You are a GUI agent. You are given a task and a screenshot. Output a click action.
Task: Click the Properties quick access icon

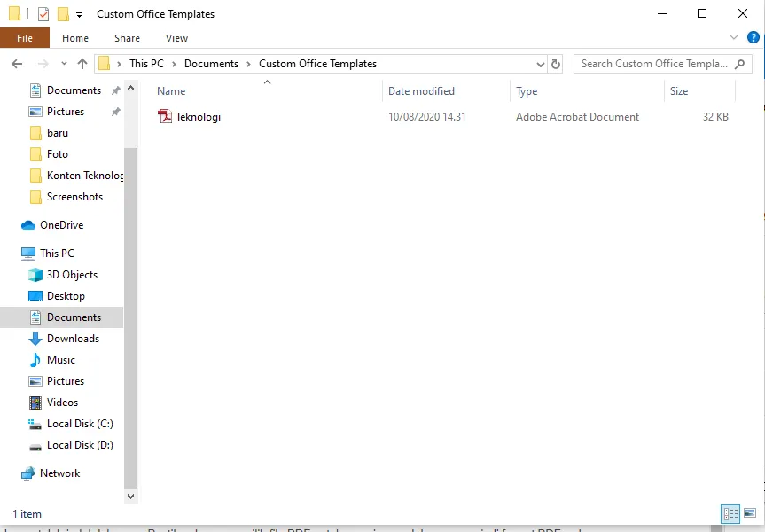click(x=43, y=14)
